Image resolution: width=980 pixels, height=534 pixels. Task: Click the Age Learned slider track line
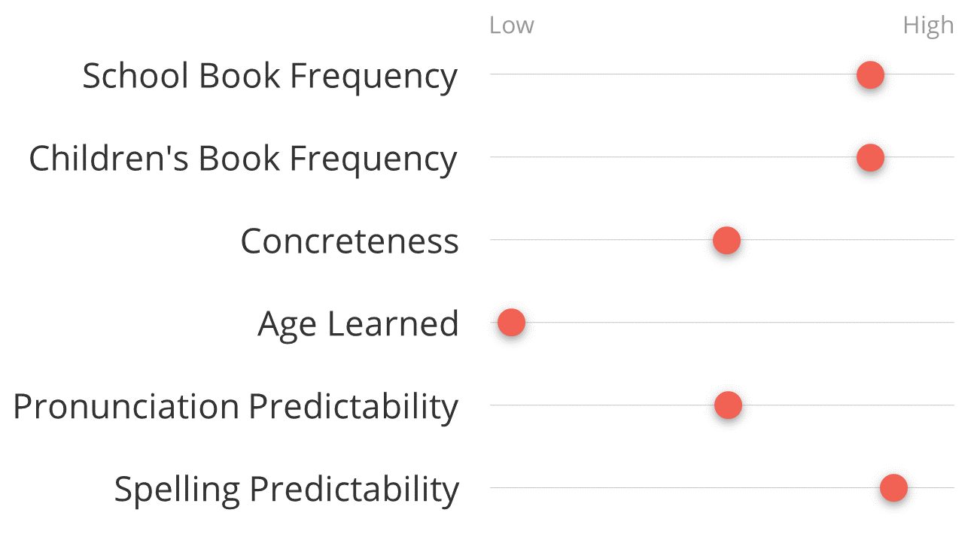pos(722,323)
